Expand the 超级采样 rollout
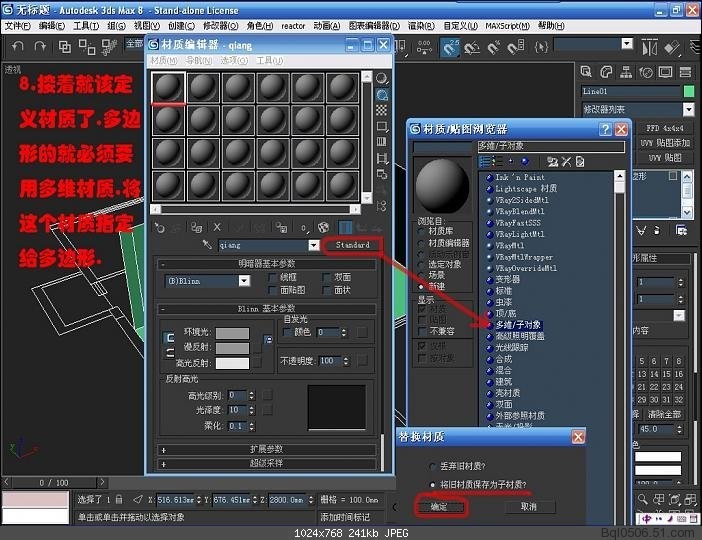 [266, 463]
